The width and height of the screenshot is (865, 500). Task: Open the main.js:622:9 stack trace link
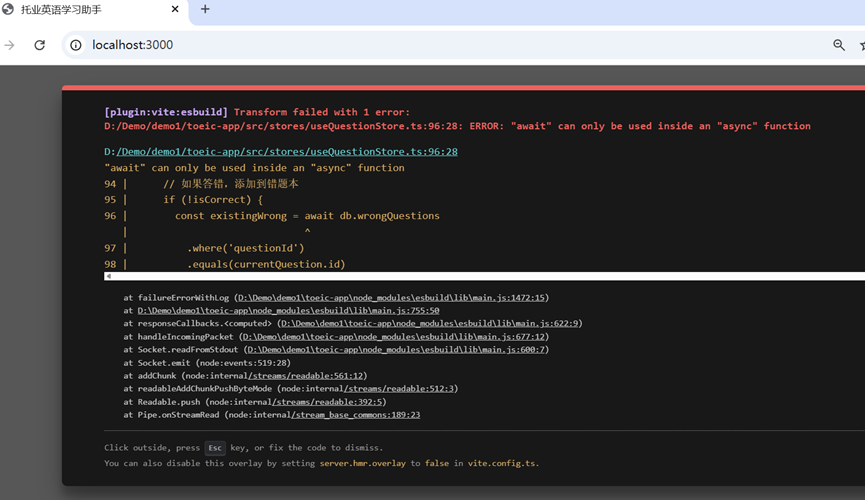click(430, 324)
